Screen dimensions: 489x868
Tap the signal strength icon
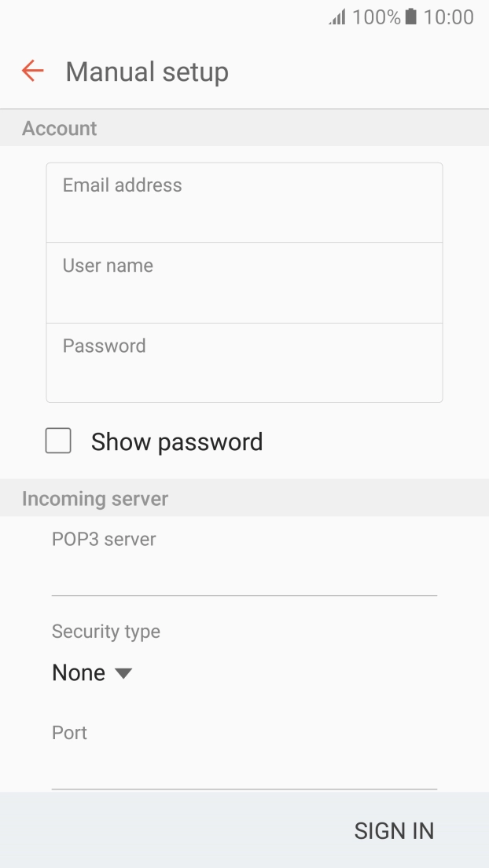coord(338,17)
